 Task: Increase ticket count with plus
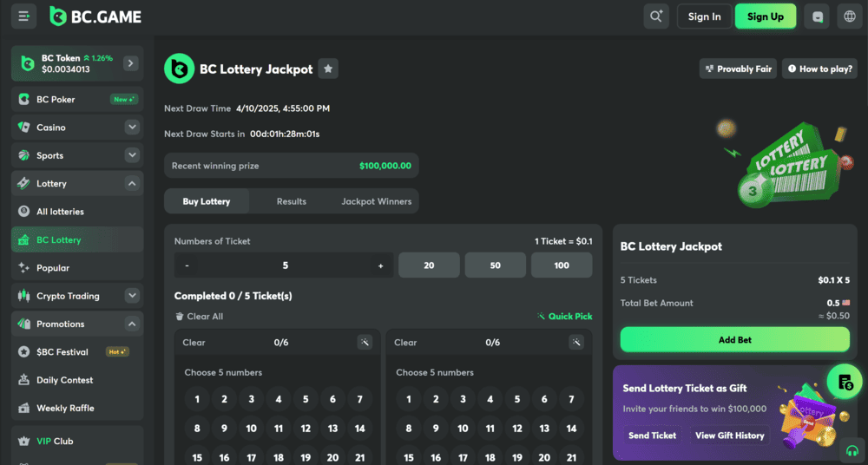click(380, 265)
